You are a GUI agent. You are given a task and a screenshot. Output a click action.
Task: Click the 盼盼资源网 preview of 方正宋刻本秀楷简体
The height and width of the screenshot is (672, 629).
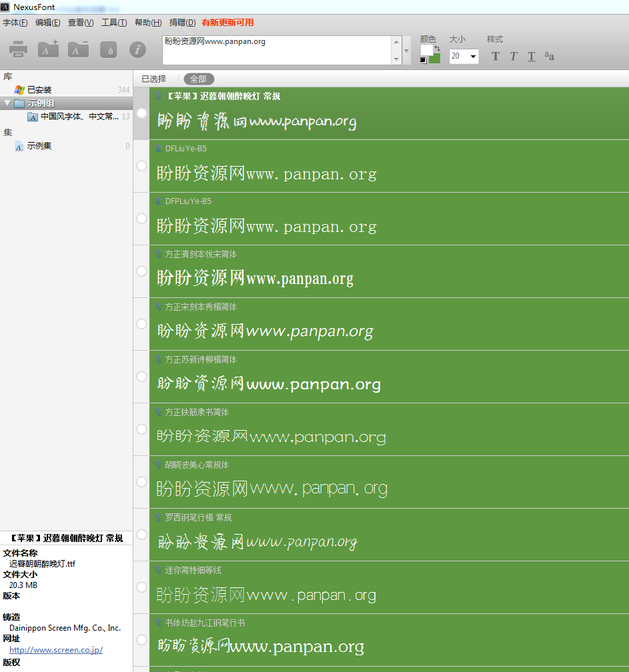pos(200,331)
